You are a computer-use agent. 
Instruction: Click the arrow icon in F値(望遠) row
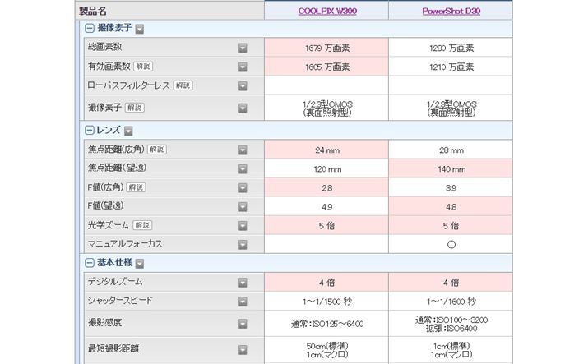pos(243,207)
